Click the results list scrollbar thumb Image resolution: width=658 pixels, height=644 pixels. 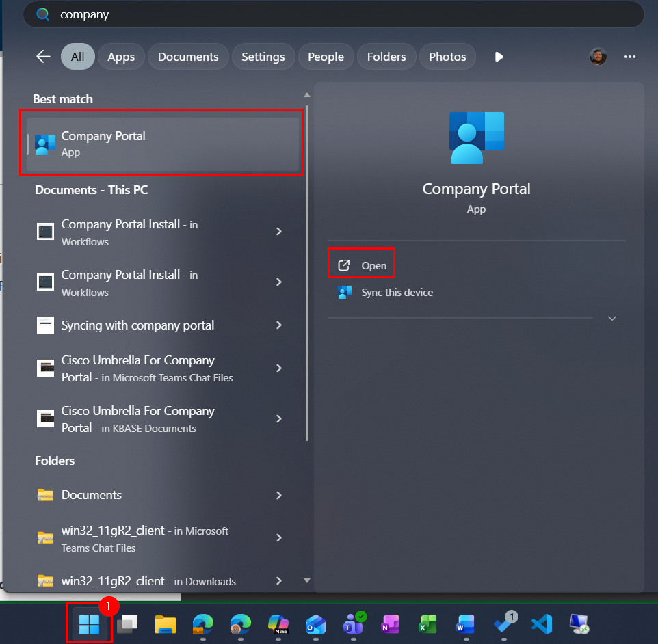pyautogui.click(x=307, y=273)
